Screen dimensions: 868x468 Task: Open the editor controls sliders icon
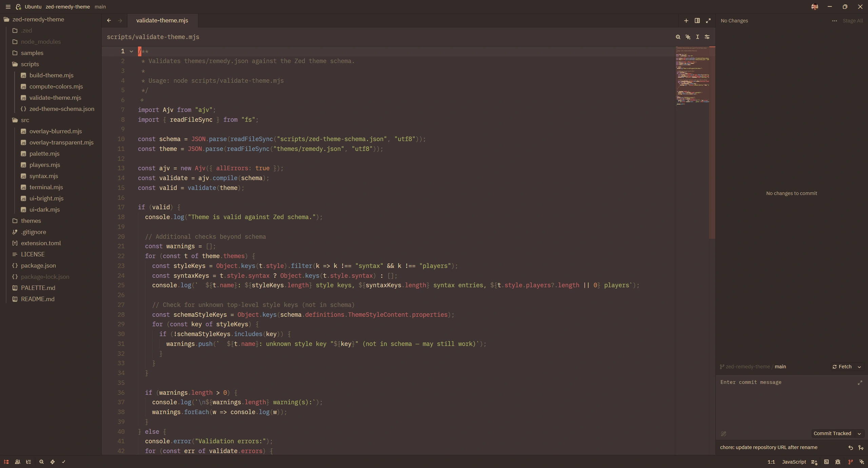click(707, 37)
